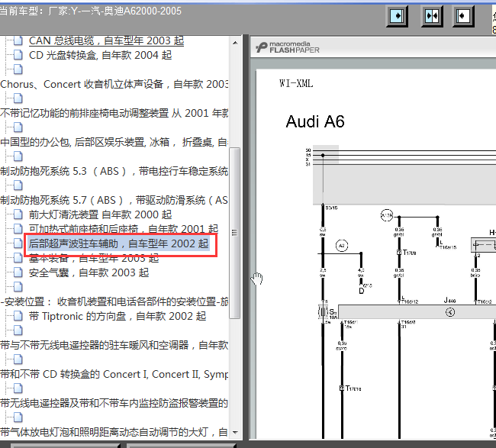The width and height of the screenshot is (496, 448).
Task: Click document icon beside 安全气囊
Action: (18, 272)
